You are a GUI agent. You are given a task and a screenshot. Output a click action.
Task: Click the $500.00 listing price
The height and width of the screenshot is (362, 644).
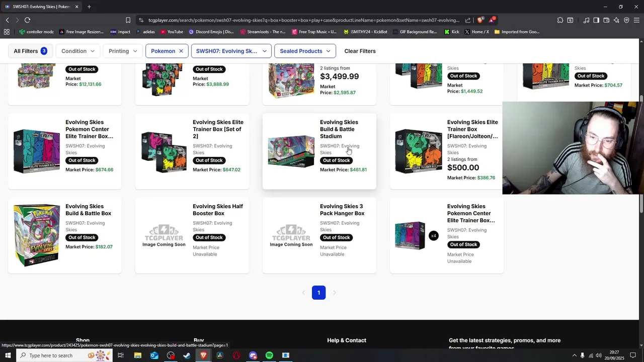coord(463,167)
